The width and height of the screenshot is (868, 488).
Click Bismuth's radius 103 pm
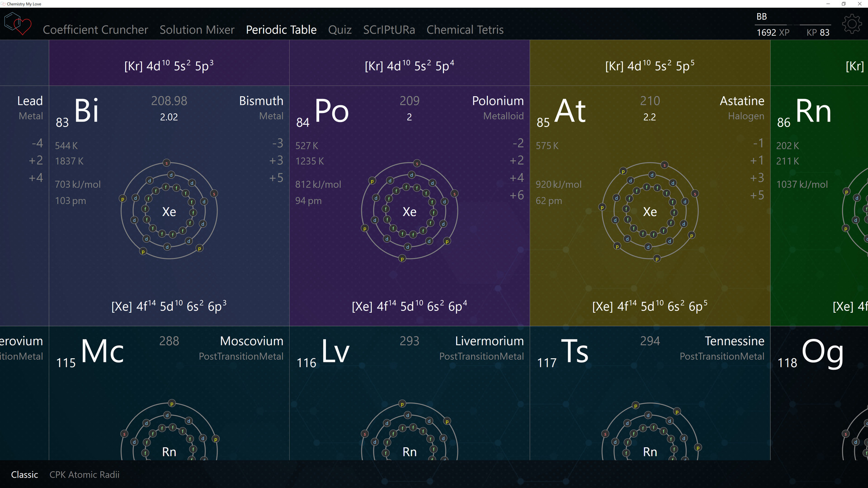(71, 201)
